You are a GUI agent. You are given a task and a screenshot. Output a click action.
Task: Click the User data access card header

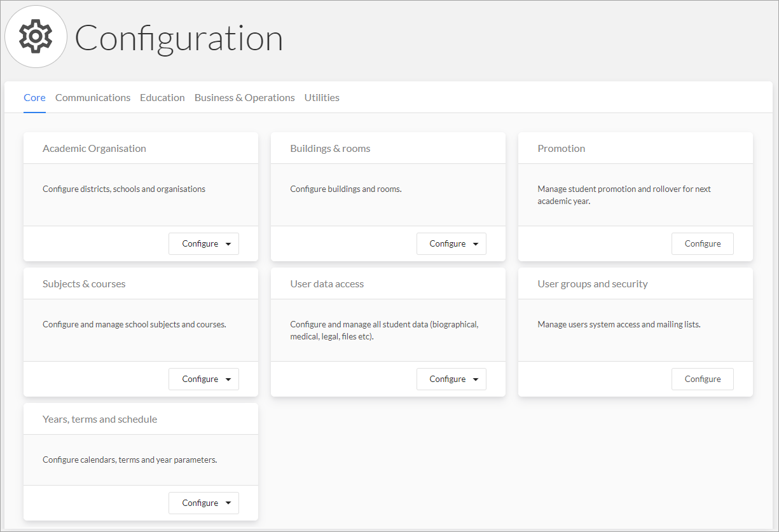[327, 283]
